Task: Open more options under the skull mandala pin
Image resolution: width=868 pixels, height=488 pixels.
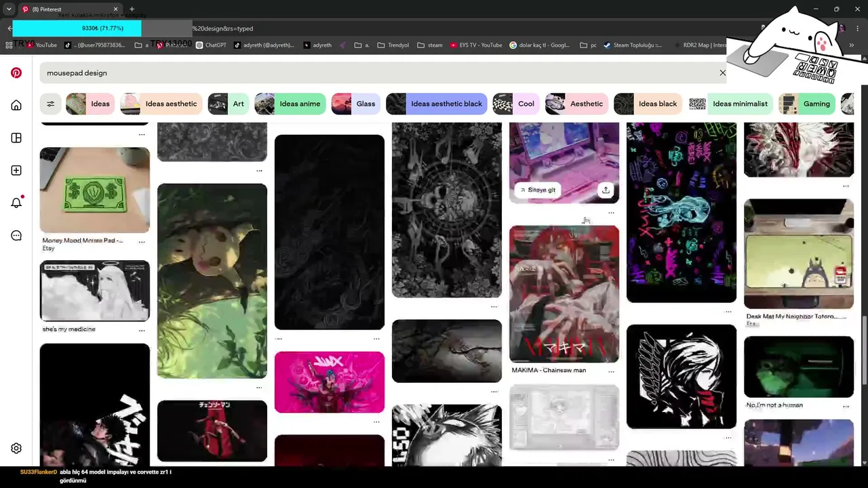Action: click(494, 306)
